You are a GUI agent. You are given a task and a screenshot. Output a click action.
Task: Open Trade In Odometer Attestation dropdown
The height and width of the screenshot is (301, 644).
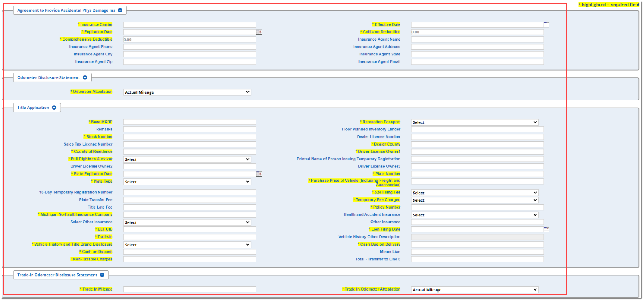475,290
